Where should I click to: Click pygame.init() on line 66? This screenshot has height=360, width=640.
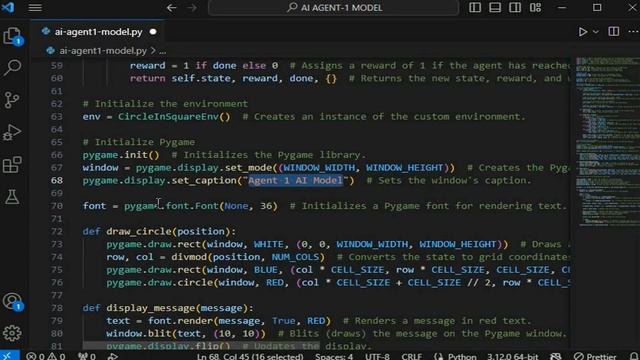click(121, 155)
